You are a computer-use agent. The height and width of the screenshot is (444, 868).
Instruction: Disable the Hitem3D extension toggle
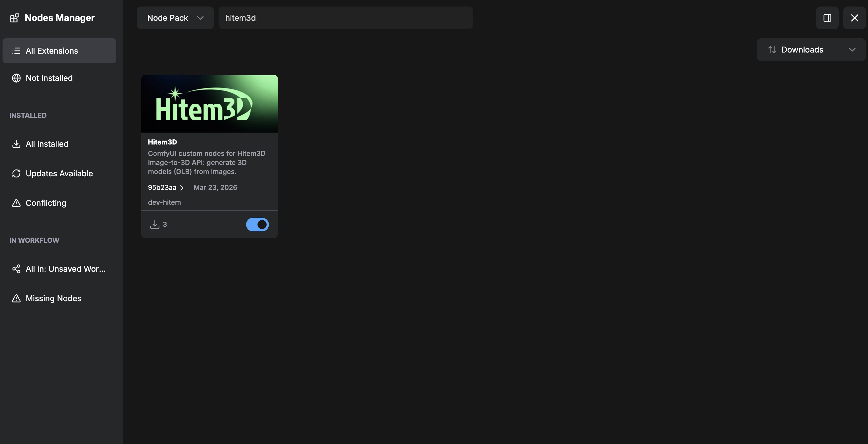(x=257, y=225)
